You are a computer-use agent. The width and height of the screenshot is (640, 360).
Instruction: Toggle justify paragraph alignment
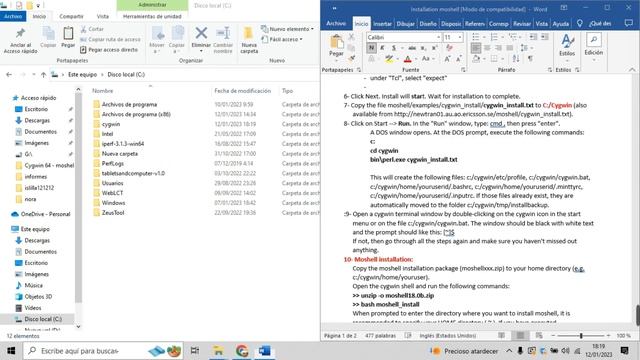pos(509,48)
